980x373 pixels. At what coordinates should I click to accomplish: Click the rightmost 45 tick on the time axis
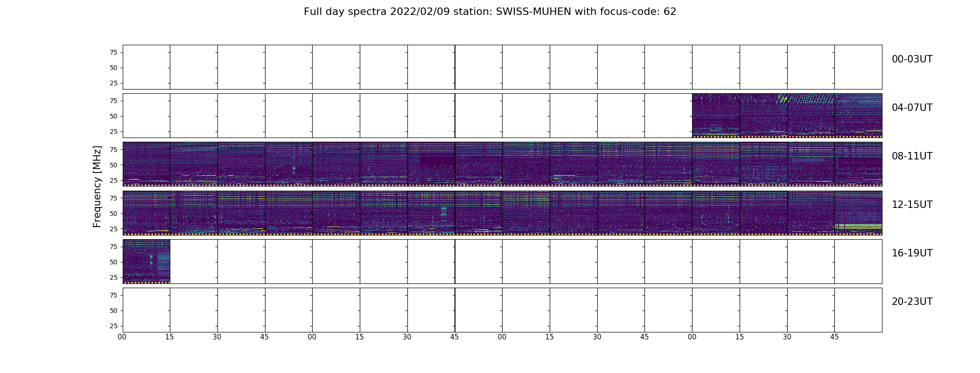click(834, 337)
